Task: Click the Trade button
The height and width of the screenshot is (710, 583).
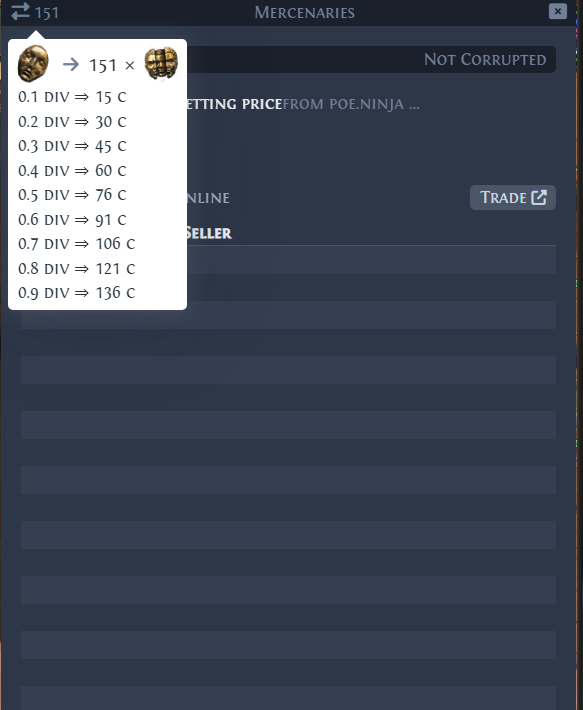Action: (513, 197)
